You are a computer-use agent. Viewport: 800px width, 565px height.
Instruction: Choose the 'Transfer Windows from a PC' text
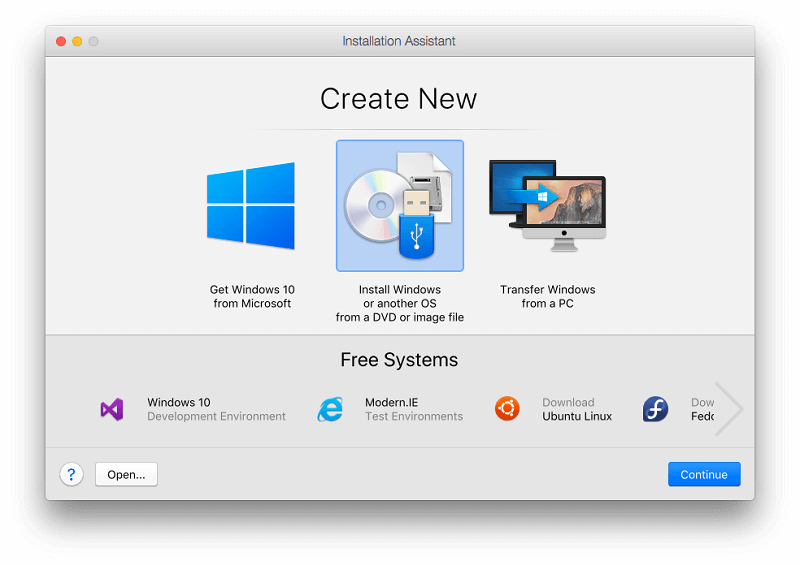547,297
